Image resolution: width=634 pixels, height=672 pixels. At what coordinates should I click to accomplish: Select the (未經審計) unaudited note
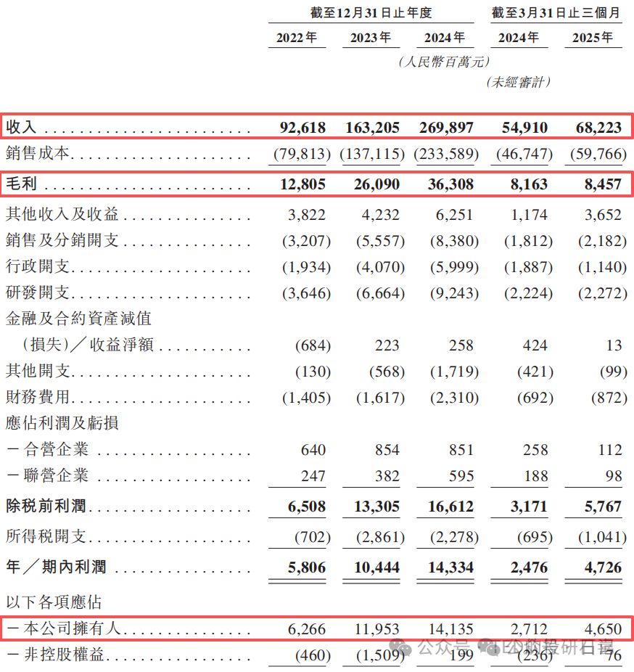click(x=518, y=83)
